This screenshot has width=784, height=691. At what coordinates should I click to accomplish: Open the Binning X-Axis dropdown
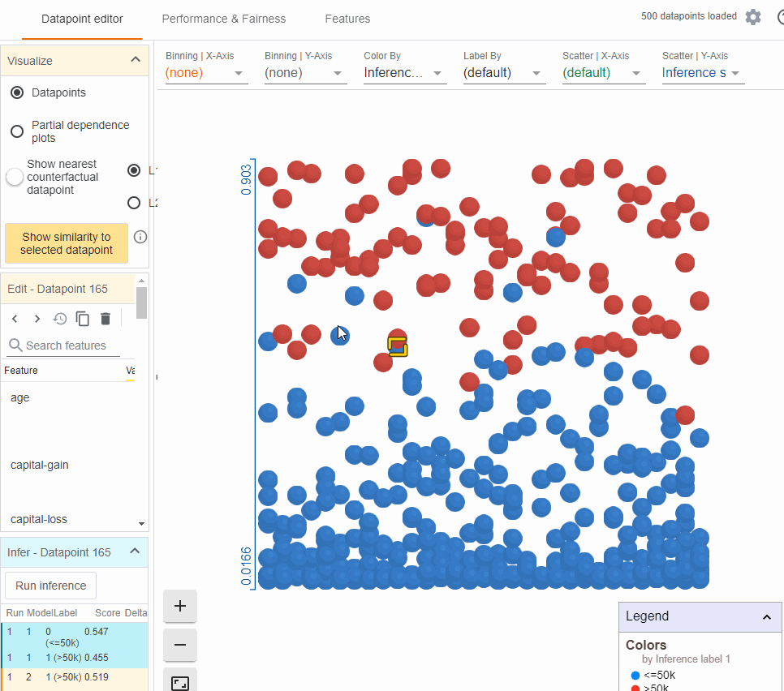click(x=206, y=72)
